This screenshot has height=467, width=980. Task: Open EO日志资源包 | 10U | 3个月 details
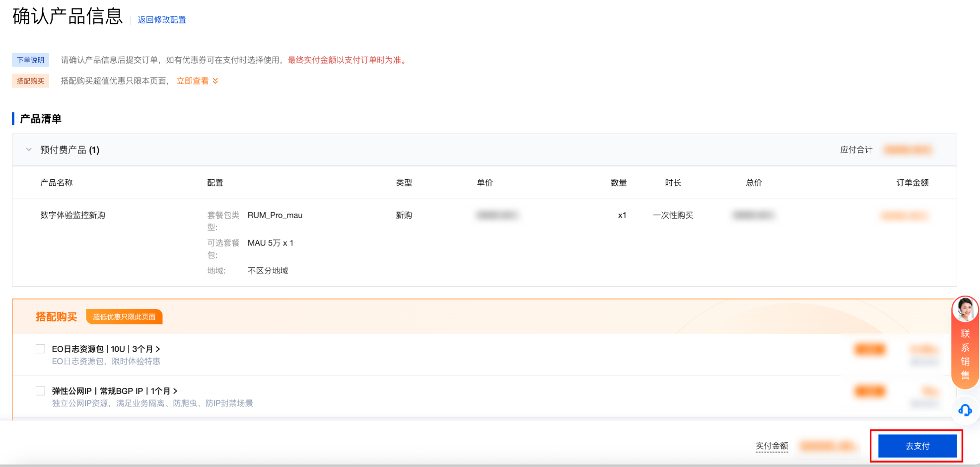[x=106, y=349]
